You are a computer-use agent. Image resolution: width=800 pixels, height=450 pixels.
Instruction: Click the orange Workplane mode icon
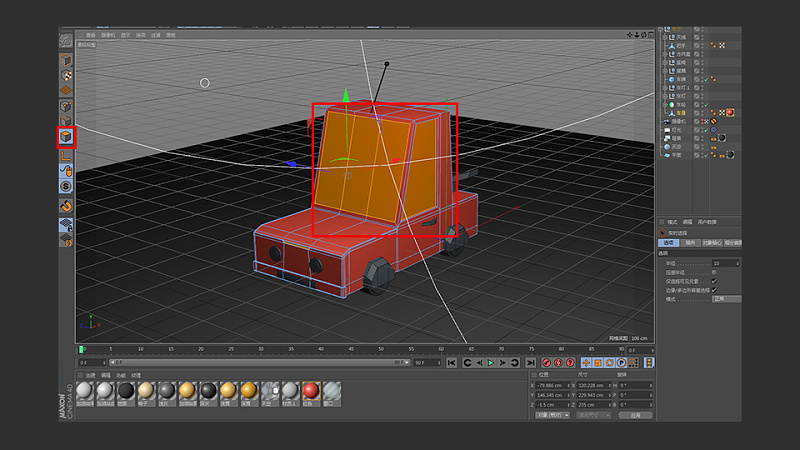tap(66, 90)
